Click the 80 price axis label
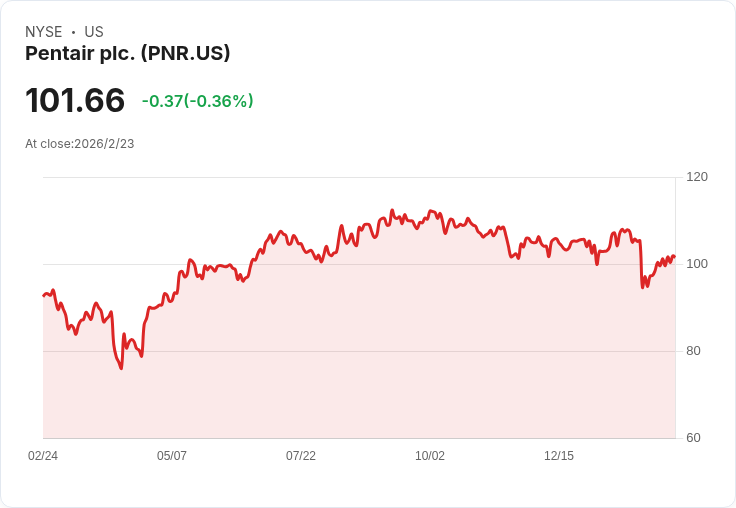 tap(693, 351)
